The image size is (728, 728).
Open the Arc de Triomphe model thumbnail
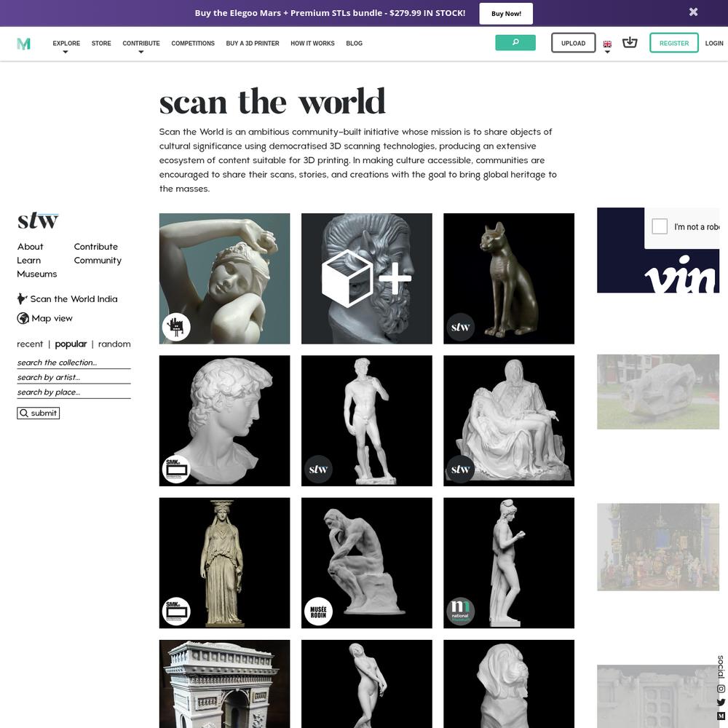[224, 684]
